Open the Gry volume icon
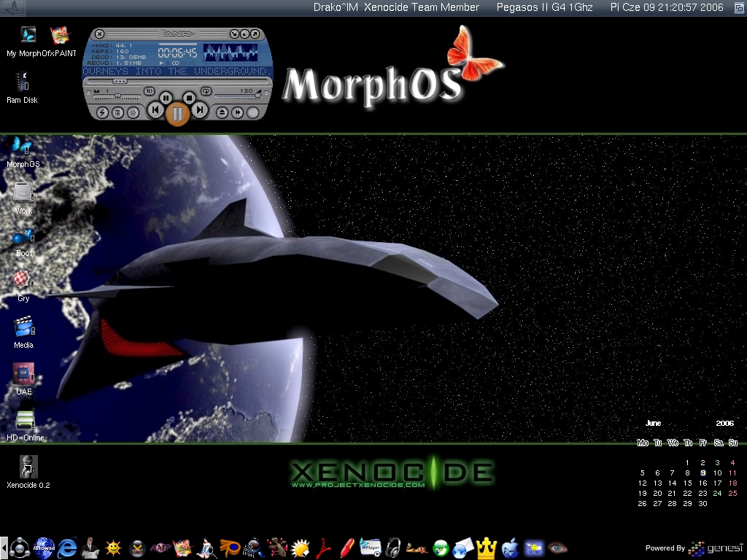The image size is (747, 560). point(23,279)
